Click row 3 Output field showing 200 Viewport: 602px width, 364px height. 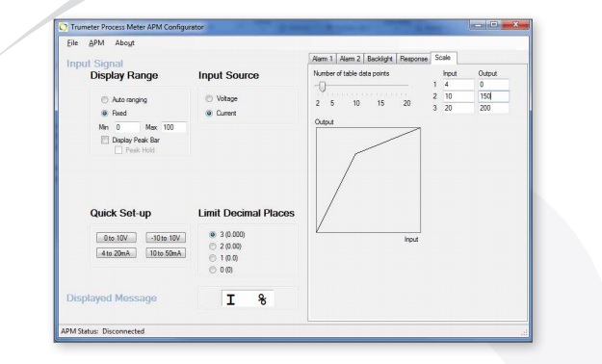[493, 108]
